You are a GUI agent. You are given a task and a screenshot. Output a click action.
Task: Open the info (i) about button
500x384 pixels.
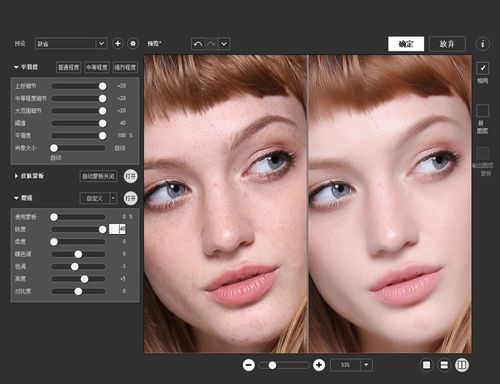click(x=482, y=44)
